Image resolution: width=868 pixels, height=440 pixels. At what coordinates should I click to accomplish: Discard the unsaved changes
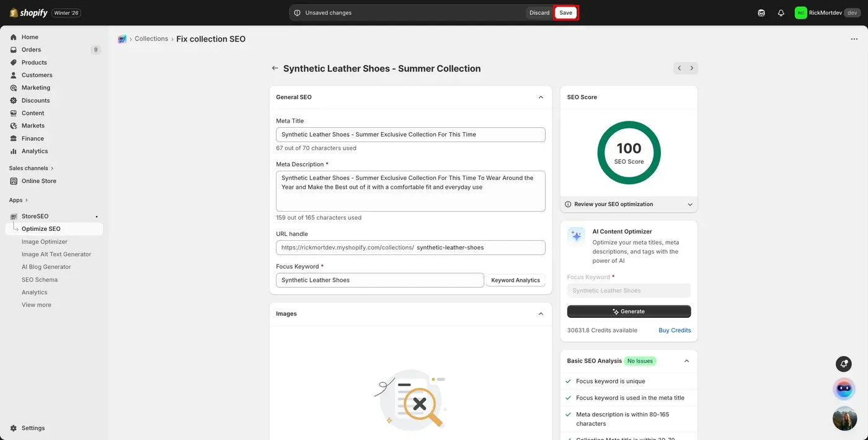(x=539, y=12)
